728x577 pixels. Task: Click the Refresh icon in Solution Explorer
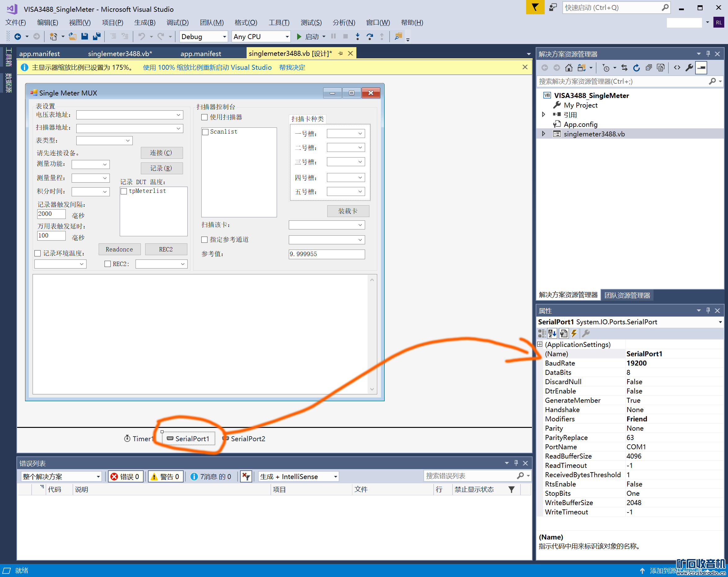636,68
